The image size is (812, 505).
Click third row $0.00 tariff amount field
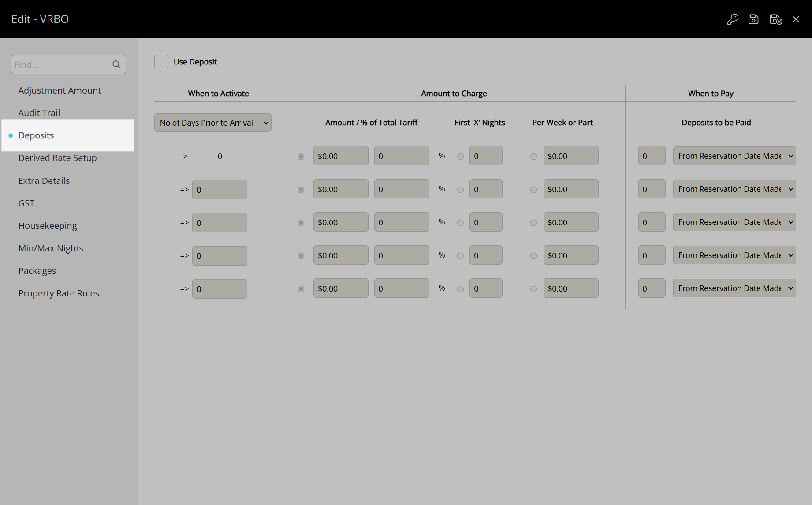point(341,222)
